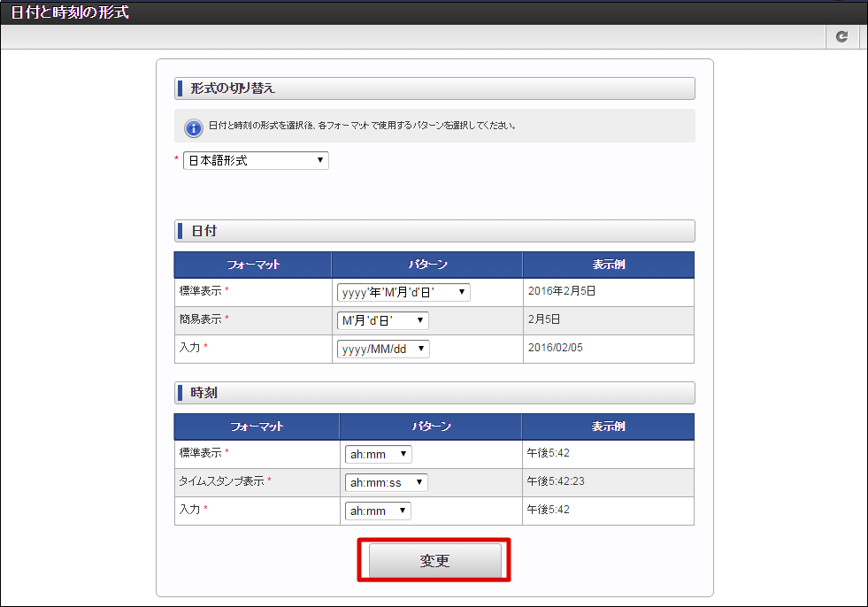Click the blue information icon
The height and width of the screenshot is (607, 868).
pyautogui.click(x=193, y=128)
